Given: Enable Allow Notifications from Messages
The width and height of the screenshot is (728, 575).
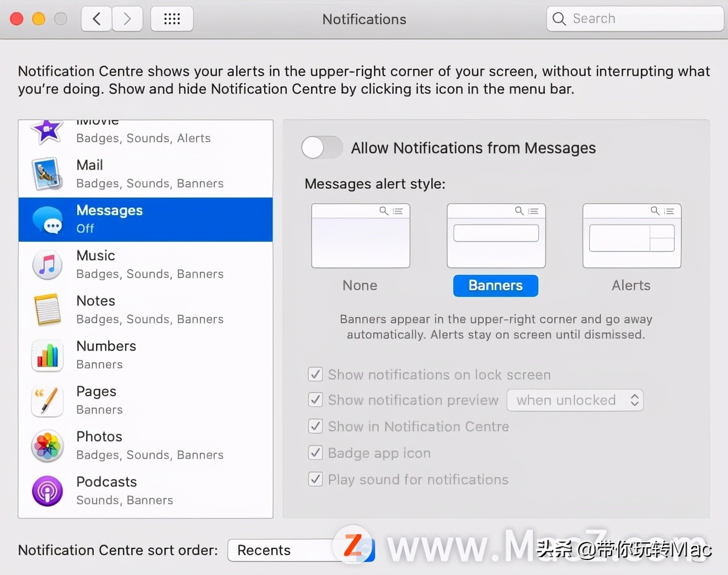Looking at the screenshot, I should tap(322, 147).
